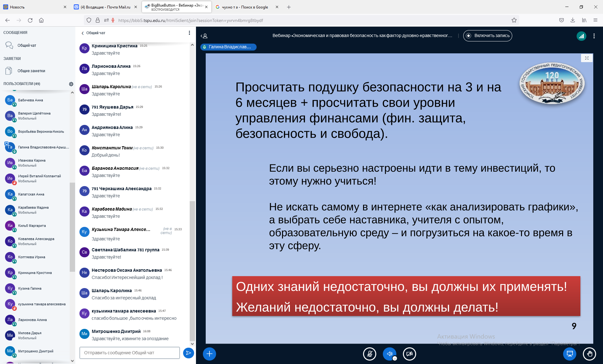603x364 pixels.
Task: Go to browser home page
Action: click(41, 20)
